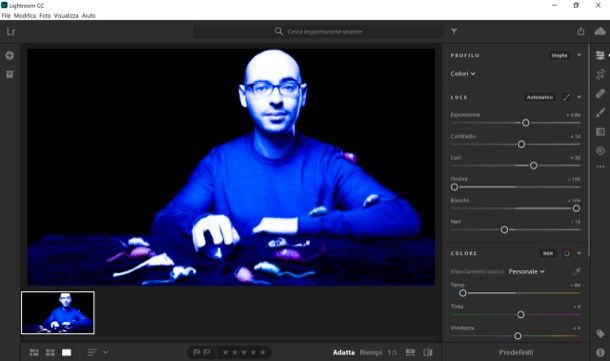Click the Lr home logo

click(x=11, y=32)
